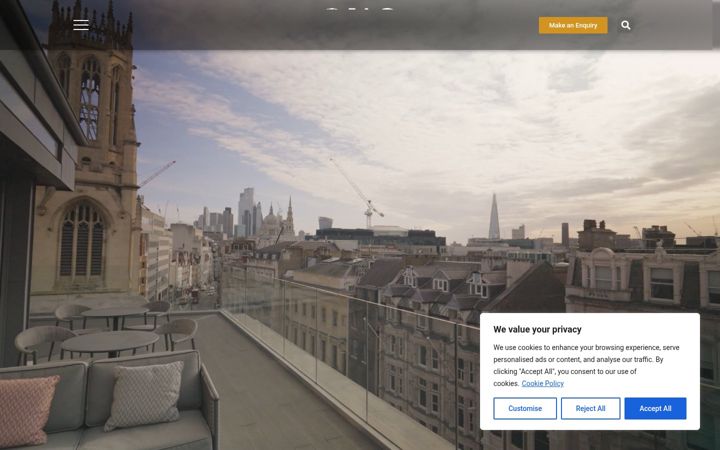Click the "We value your privacy" heading
This screenshot has height=450, width=720.
537,329
